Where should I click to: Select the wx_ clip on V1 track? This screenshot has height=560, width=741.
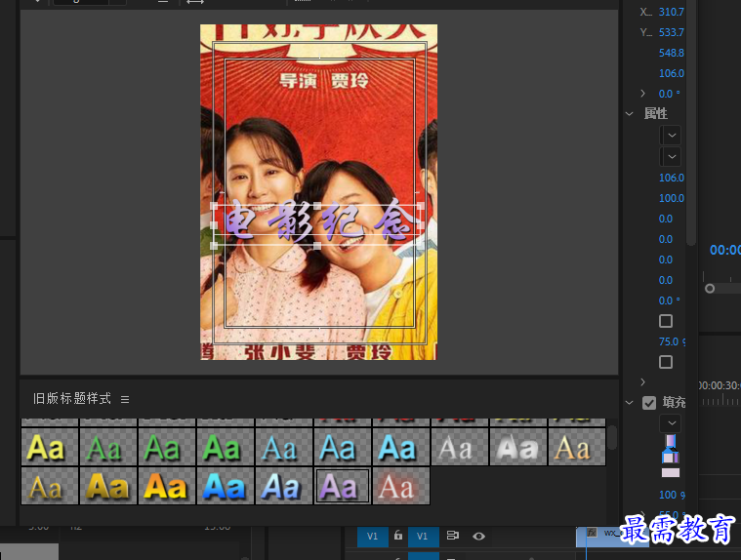pos(612,537)
